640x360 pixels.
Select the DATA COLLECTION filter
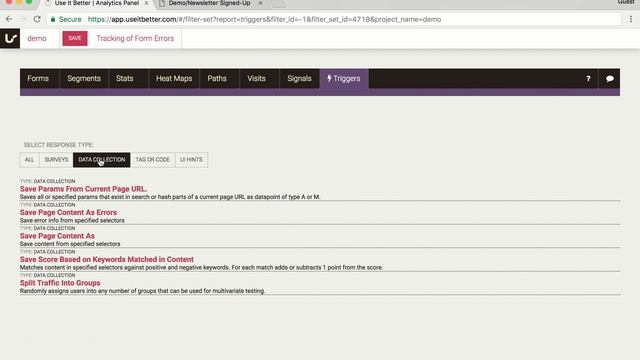(x=102, y=160)
